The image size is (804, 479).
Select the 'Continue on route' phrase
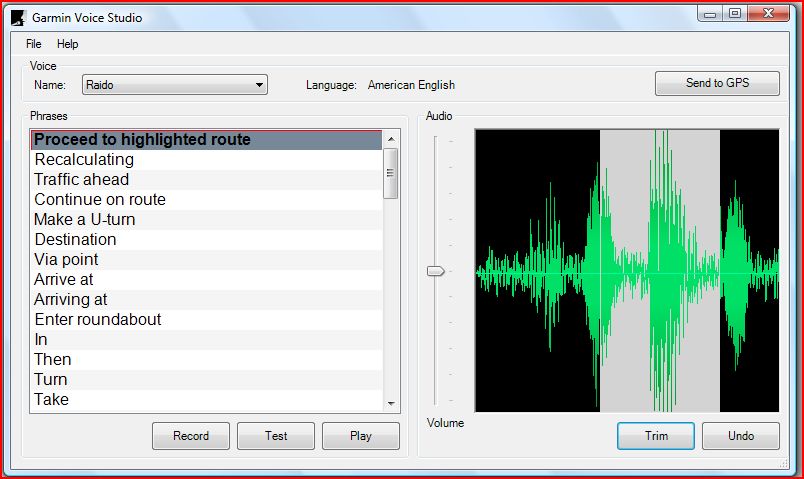206,199
